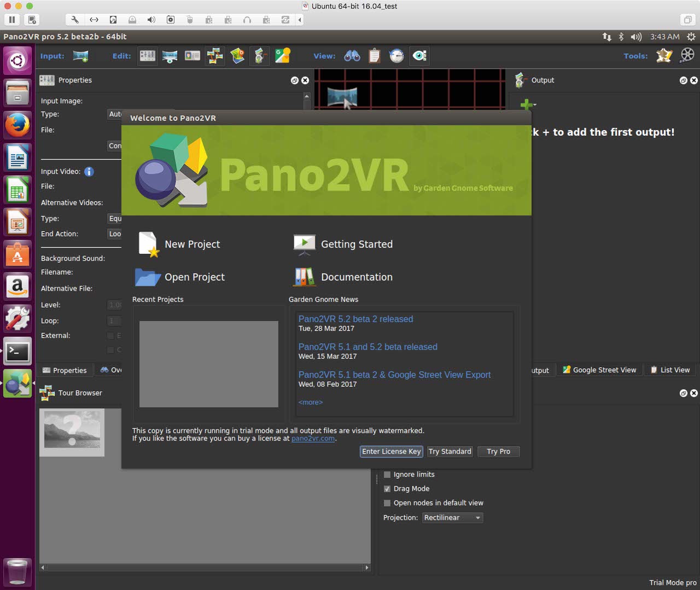Screen dimensions: 700x590
Task: Click the Input add panorama icon
Action: 81,56
